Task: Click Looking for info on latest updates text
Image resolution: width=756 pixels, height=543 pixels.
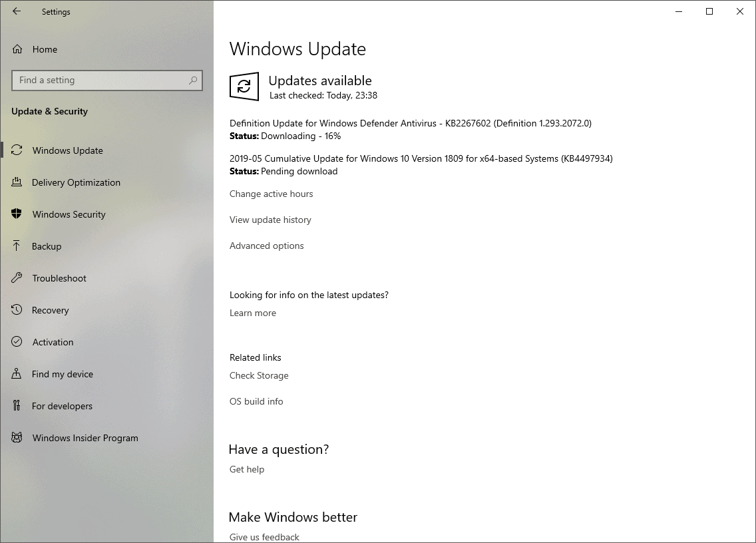Action: (309, 295)
